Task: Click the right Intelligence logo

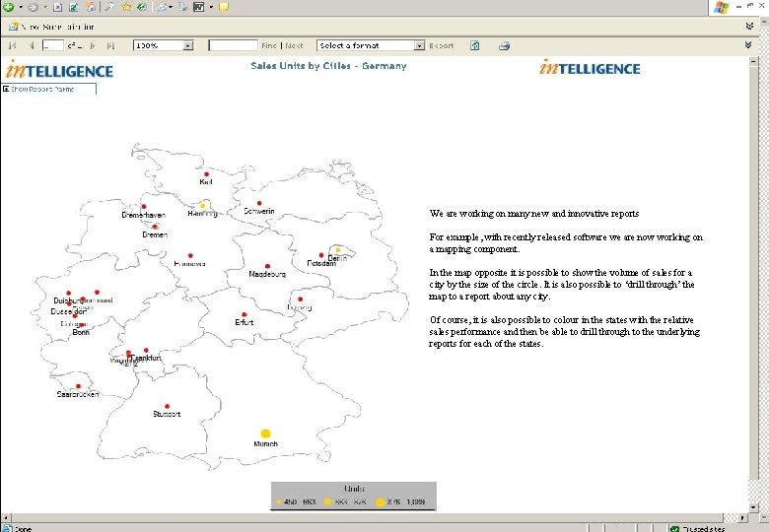Action: click(590, 68)
